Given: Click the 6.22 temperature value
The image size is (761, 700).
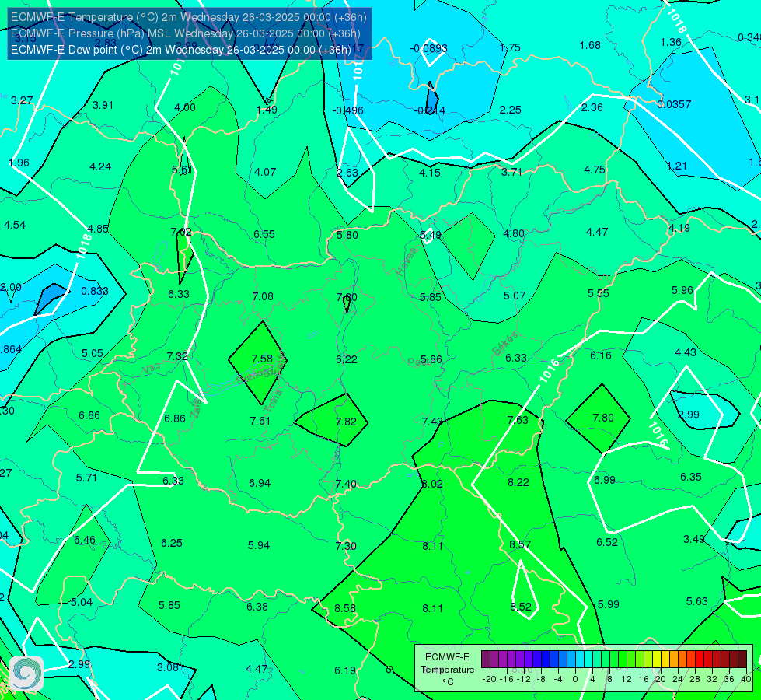Looking at the screenshot, I should click(x=347, y=359).
